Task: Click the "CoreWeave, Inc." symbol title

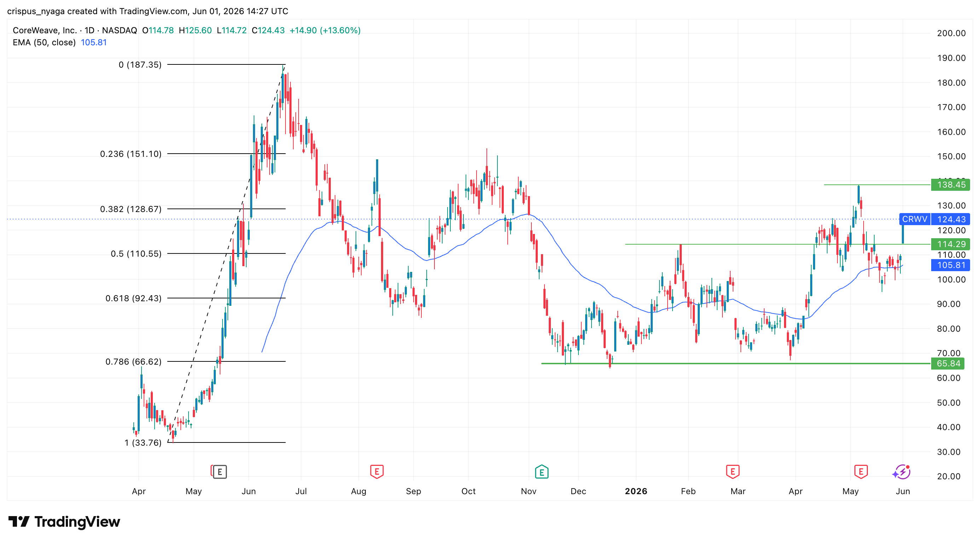Action: [x=45, y=30]
